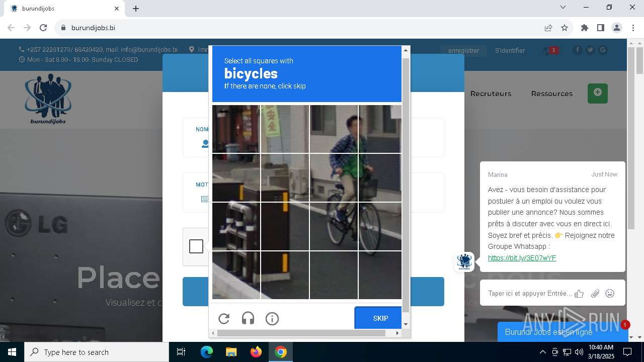Select captcha tile with rider's torso
Image resolution: width=644 pixels, height=362 pixels.
(333, 177)
